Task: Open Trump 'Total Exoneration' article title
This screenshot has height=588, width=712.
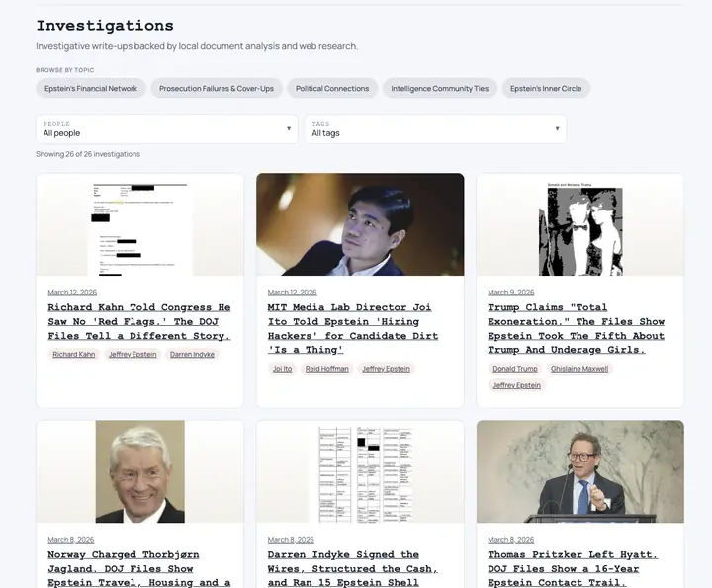Action: (576, 328)
